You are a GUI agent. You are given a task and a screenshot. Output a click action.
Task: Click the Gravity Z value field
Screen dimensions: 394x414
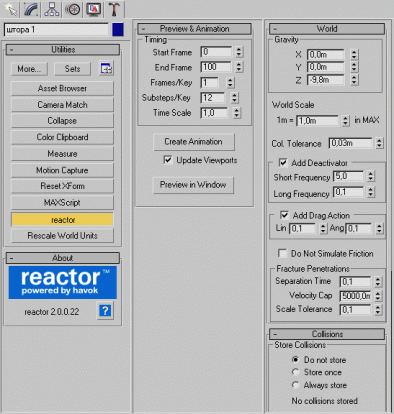point(325,80)
